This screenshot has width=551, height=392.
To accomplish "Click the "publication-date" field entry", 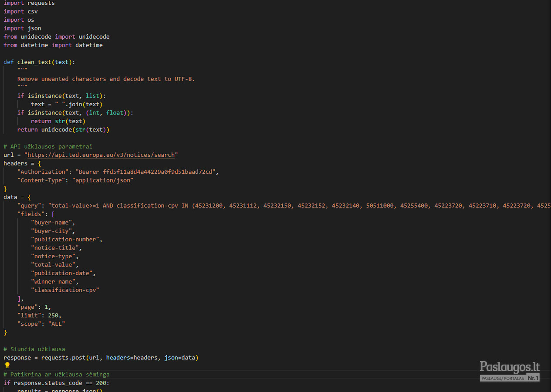I will click(63, 273).
